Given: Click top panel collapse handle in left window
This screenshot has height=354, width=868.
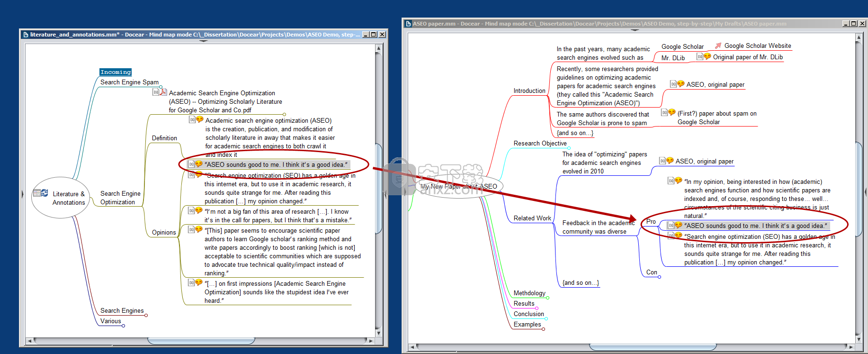Looking at the screenshot, I should pyautogui.click(x=204, y=41).
